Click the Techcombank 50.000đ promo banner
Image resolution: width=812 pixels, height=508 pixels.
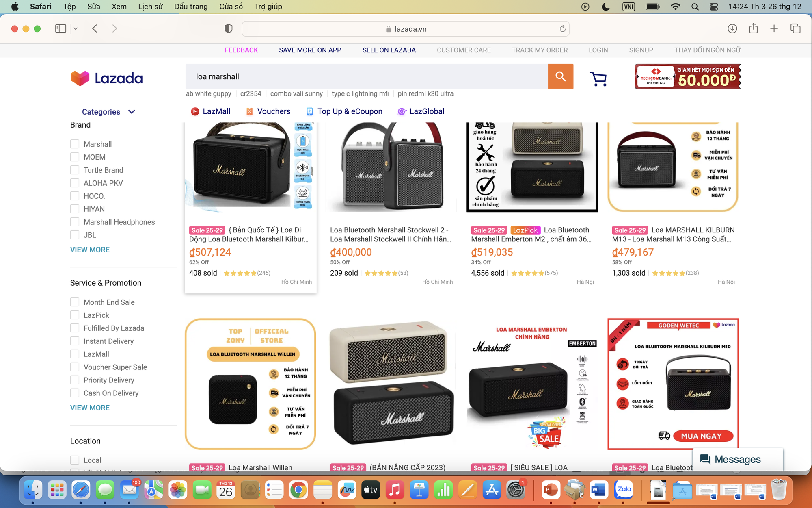687,76
